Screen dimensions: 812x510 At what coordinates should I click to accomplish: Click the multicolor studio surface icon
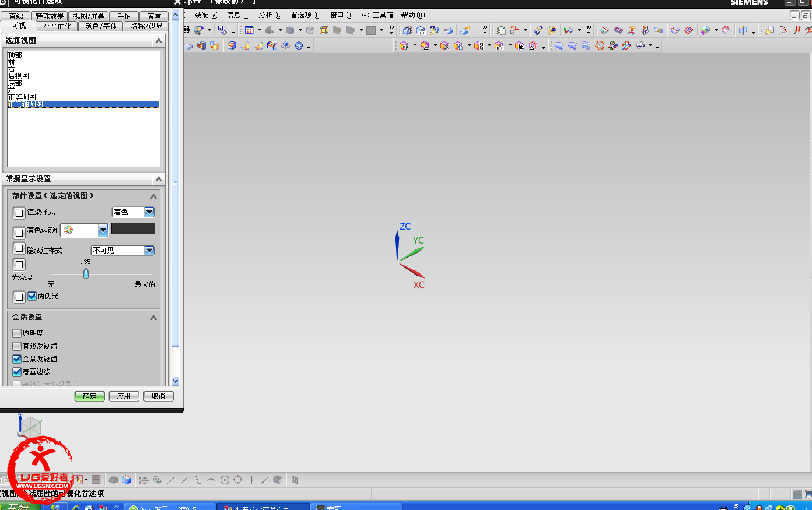(706, 30)
